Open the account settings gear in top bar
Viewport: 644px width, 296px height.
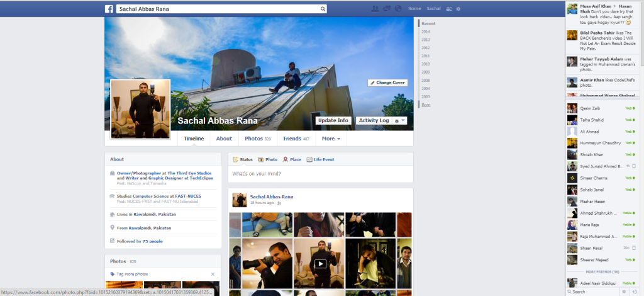(x=458, y=9)
